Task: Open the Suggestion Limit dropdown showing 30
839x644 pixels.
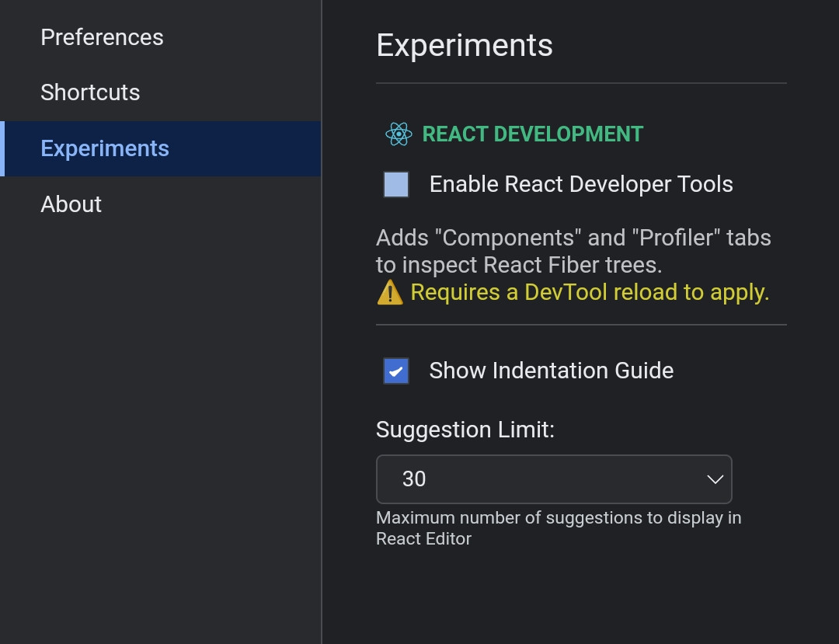Action: tap(553, 479)
